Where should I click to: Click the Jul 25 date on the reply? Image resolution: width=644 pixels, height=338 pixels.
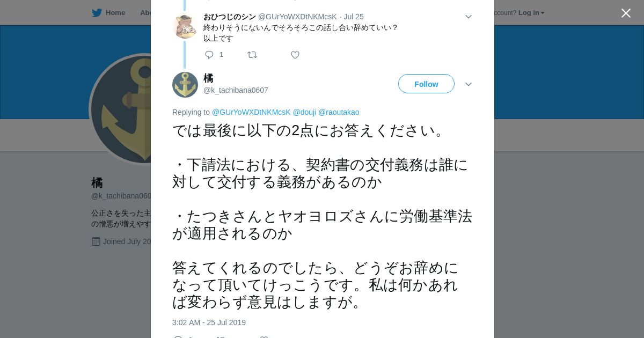tap(354, 17)
